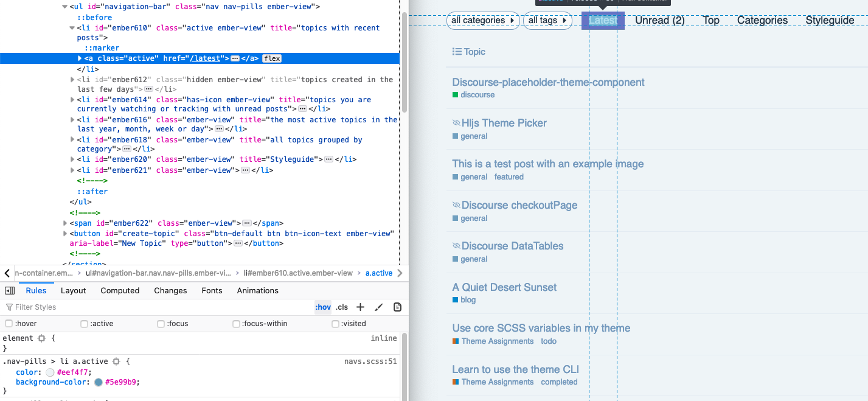Collapse the ul#navigation-bar element node
The width and height of the screenshot is (868, 401).
pos(65,7)
